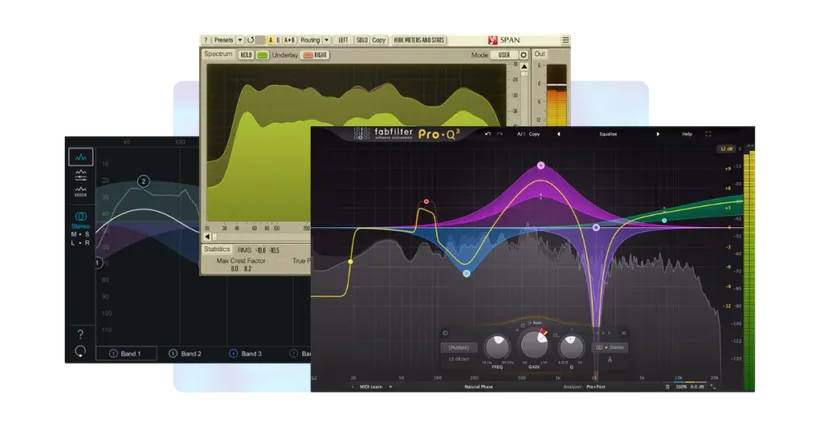840x430 pixels.
Task: Open the SPAN Mode USER selector
Action: tap(504, 55)
